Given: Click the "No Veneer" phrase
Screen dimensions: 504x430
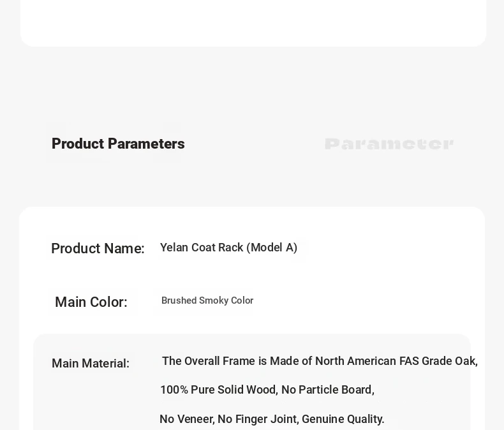Looking at the screenshot, I should 186,419.
